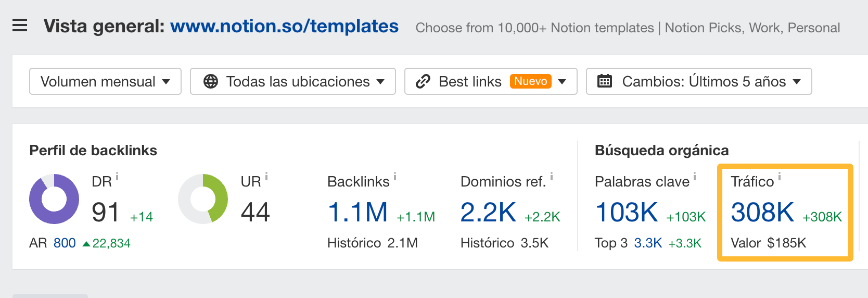
Task: Click the green UR donut chart
Action: point(203,199)
